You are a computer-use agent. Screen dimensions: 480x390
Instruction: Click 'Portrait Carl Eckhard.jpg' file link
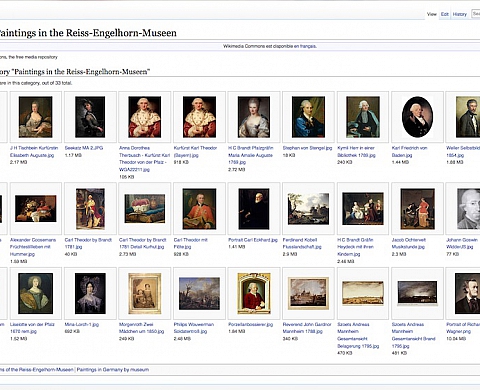tap(253, 240)
